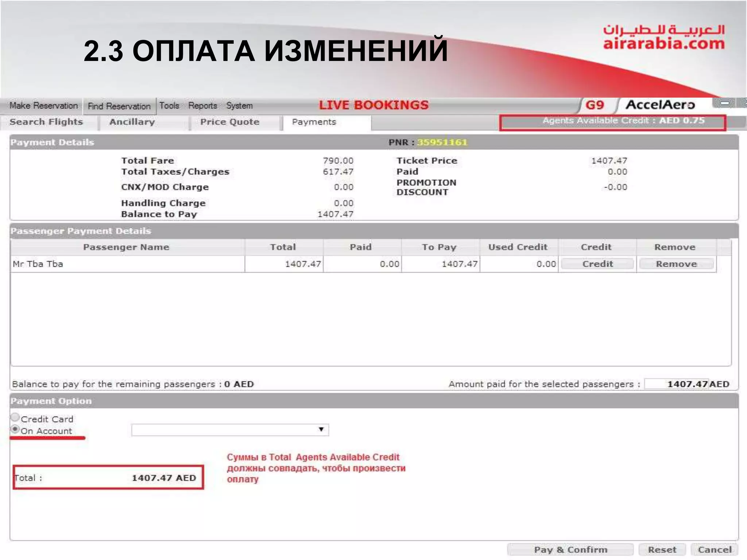Click the PNR number 35951161
The width and height of the screenshot is (747, 560).
tap(442, 143)
